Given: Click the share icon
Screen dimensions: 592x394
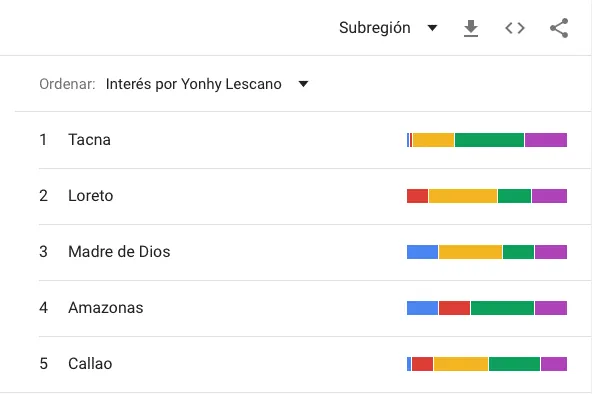Looking at the screenshot, I should point(559,28).
